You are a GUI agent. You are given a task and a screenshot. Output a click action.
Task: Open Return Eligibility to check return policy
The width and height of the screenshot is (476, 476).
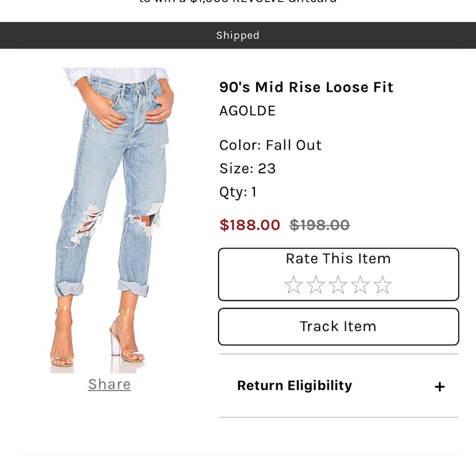pos(294,386)
